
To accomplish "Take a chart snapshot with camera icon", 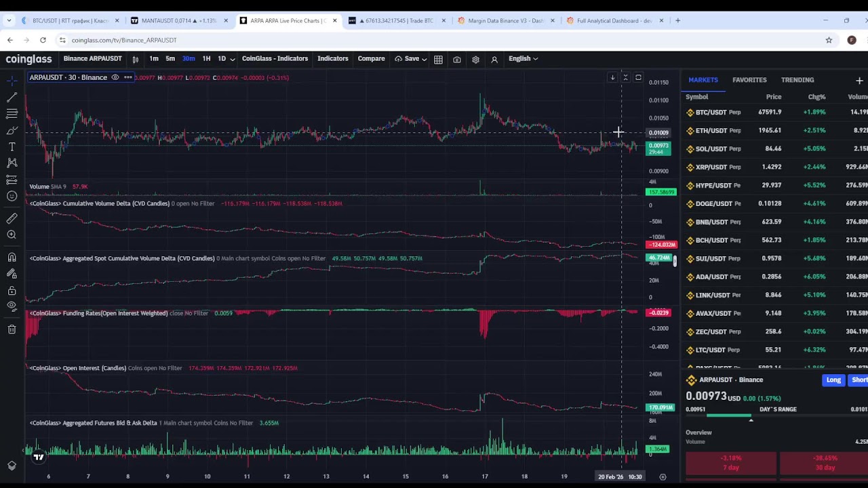I will [457, 60].
